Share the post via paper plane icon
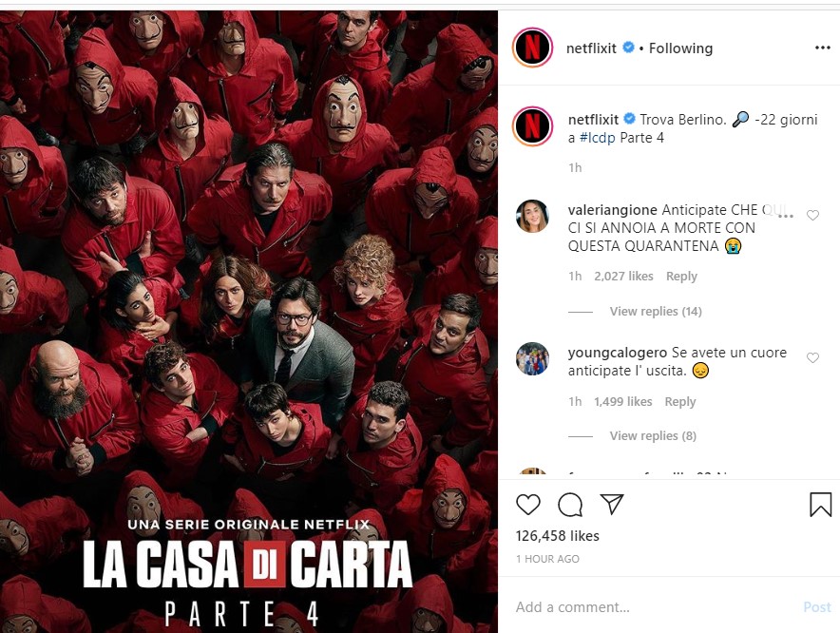840x633 pixels. click(x=612, y=504)
